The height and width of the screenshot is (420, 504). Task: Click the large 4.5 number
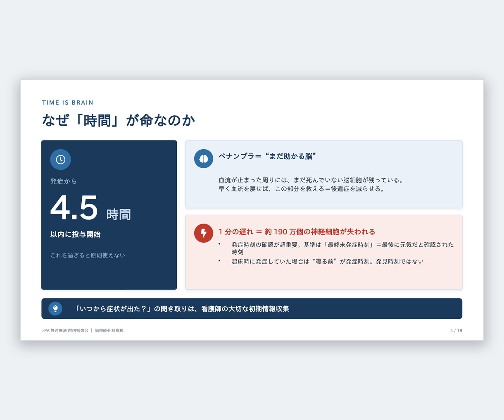(x=74, y=207)
